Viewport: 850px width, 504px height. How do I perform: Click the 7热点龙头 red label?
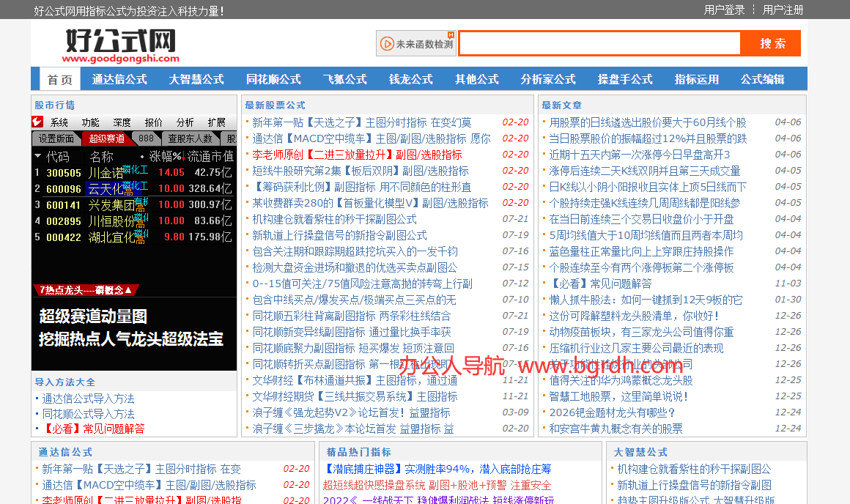click(x=85, y=290)
